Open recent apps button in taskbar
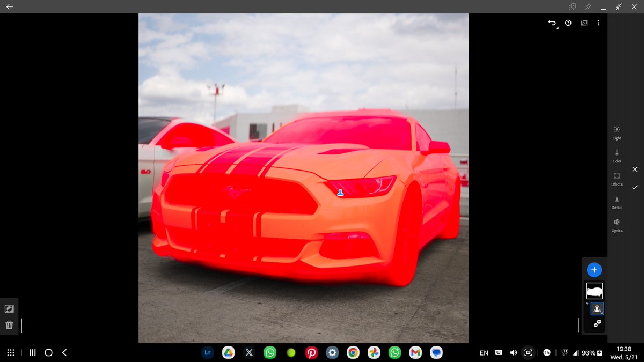The height and width of the screenshot is (362, 644). coord(32,353)
